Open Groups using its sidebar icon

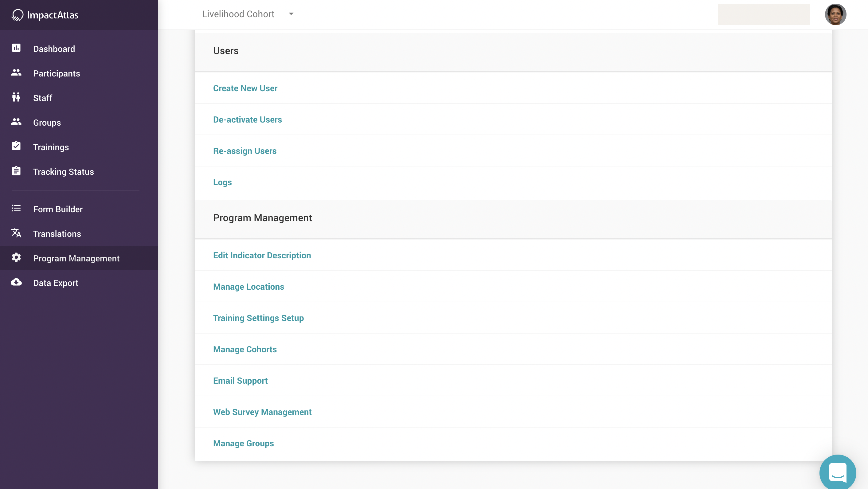[x=16, y=122]
